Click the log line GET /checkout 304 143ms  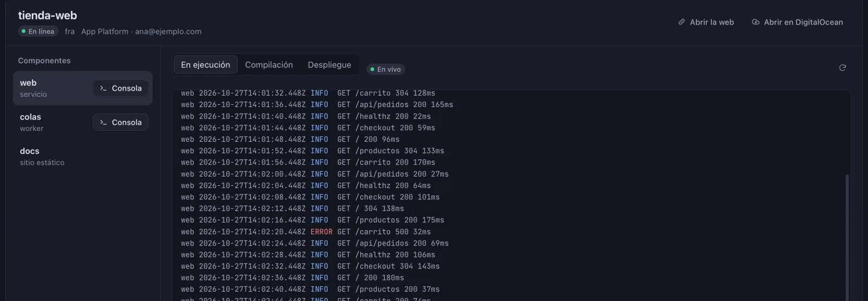(310, 266)
